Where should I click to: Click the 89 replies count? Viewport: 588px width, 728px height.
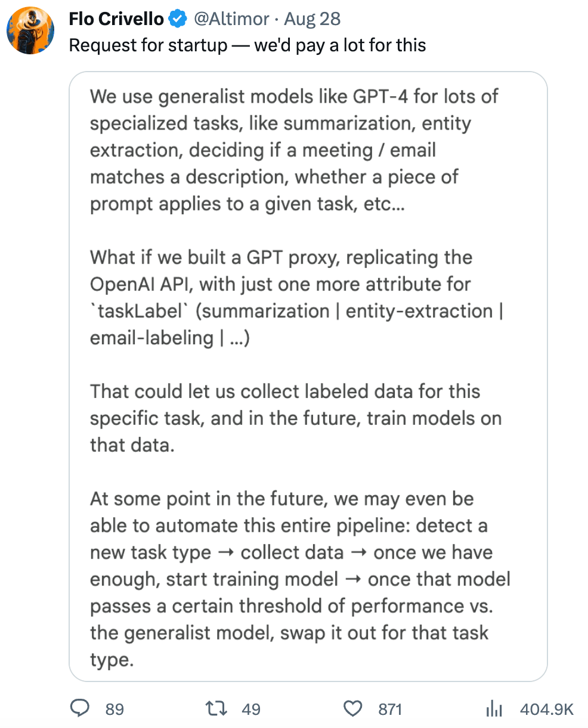[114, 709]
